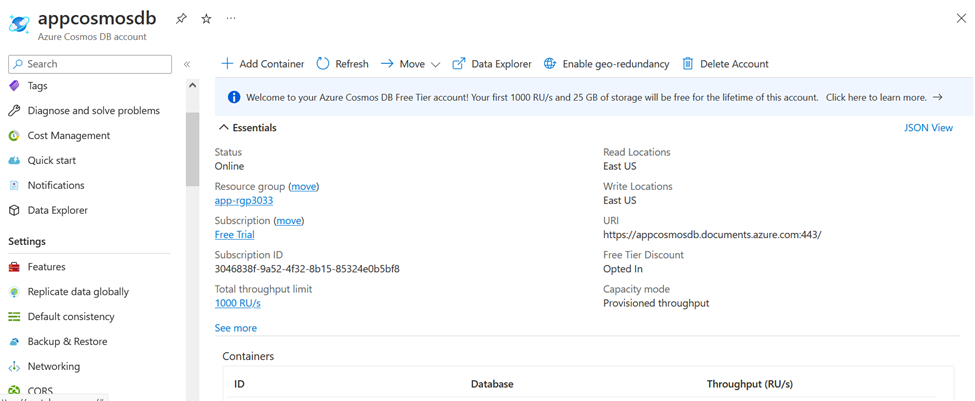Click the Data Explorer cube icon in sidebar
The width and height of the screenshot is (975, 401).
(x=14, y=210)
